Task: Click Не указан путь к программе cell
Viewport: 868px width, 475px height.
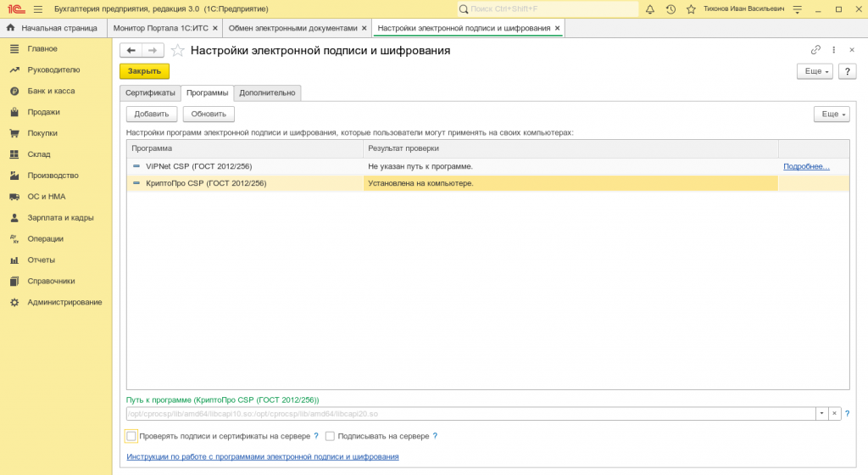Action: [570, 166]
